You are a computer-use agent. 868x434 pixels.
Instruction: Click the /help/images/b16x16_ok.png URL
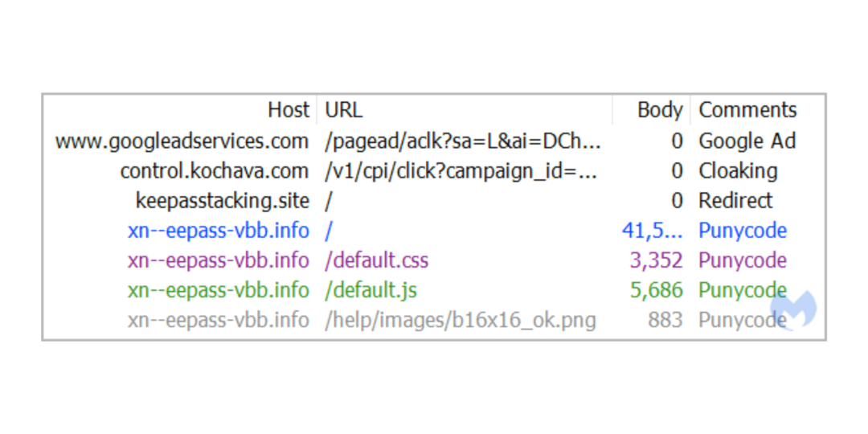point(461,320)
